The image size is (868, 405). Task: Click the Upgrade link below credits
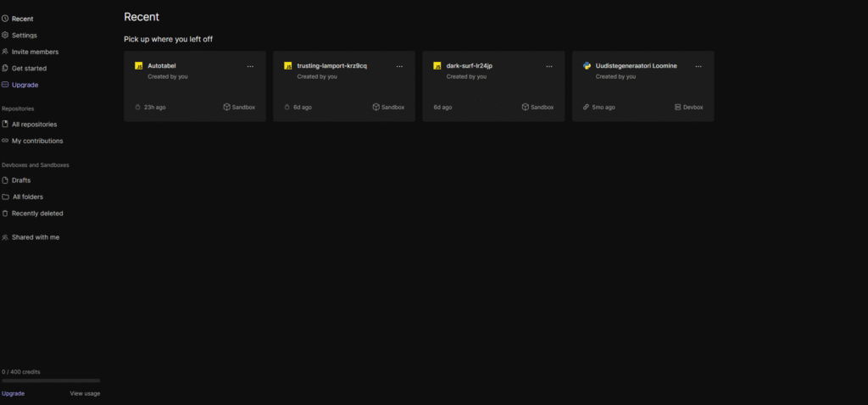point(13,393)
